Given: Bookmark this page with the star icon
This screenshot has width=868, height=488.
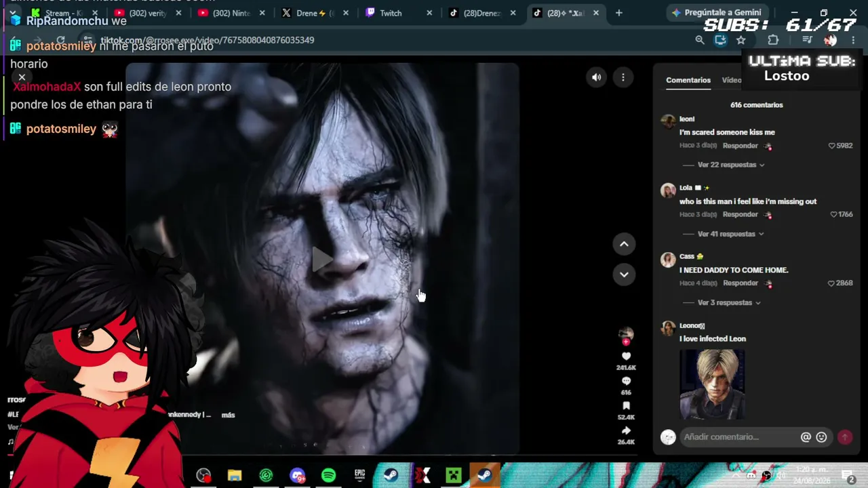Looking at the screenshot, I should point(741,40).
